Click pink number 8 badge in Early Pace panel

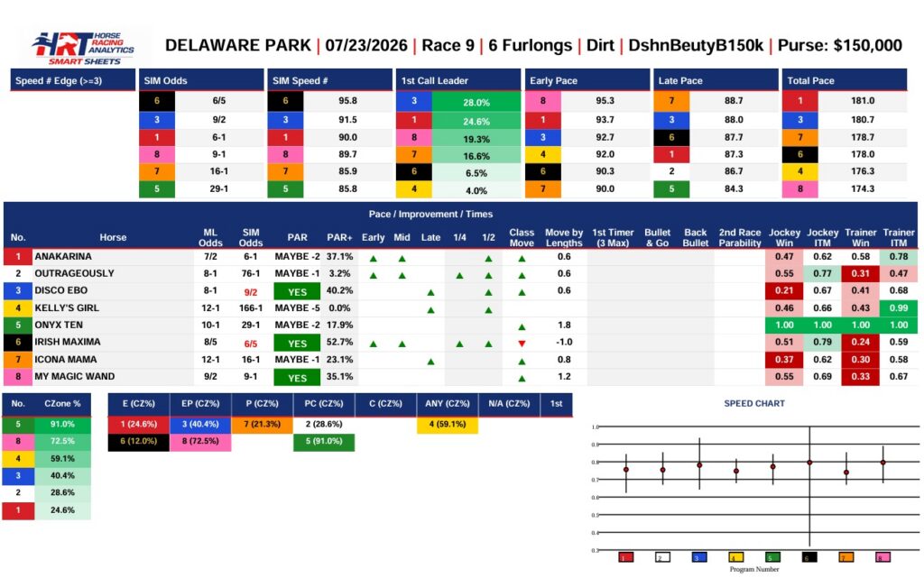point(542,101)
